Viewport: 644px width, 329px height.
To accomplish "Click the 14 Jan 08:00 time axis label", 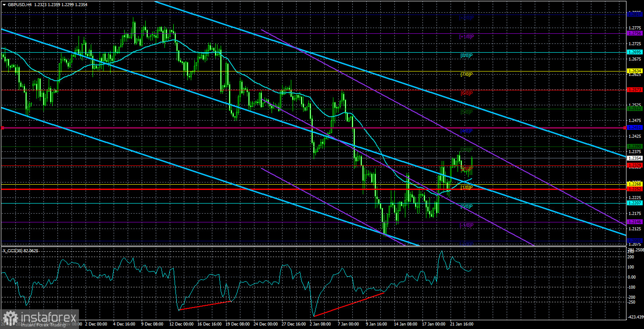I will coord(406,324).
